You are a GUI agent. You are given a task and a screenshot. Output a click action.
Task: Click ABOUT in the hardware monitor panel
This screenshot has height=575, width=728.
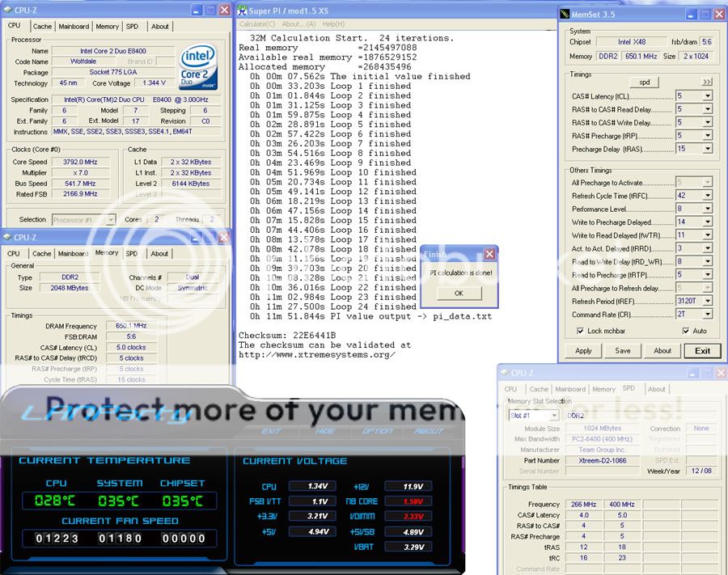point(429,431)
